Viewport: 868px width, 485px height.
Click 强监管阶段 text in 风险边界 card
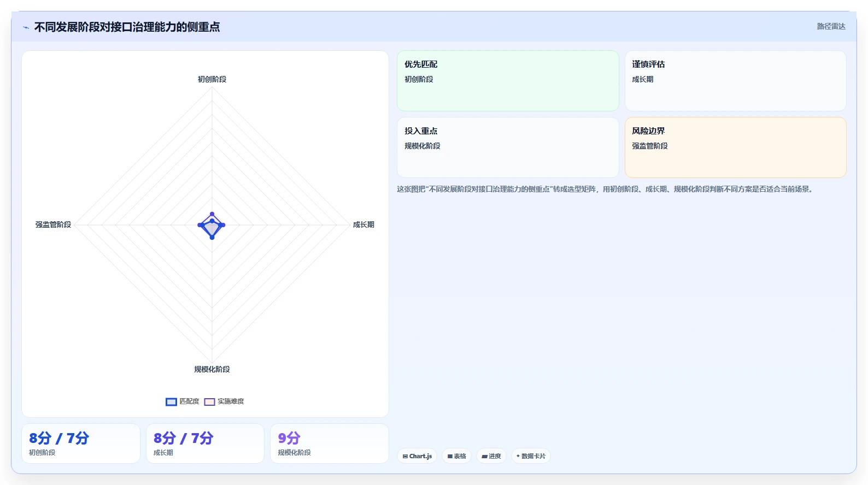[x=650, y=146]
